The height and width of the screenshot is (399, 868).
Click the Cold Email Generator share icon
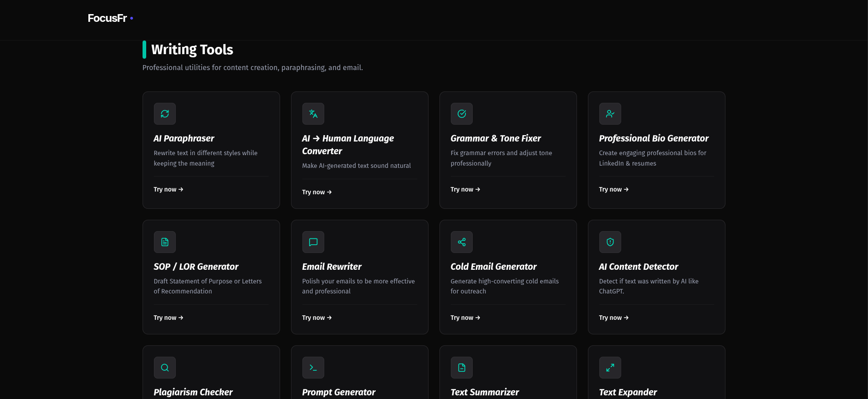462,242
